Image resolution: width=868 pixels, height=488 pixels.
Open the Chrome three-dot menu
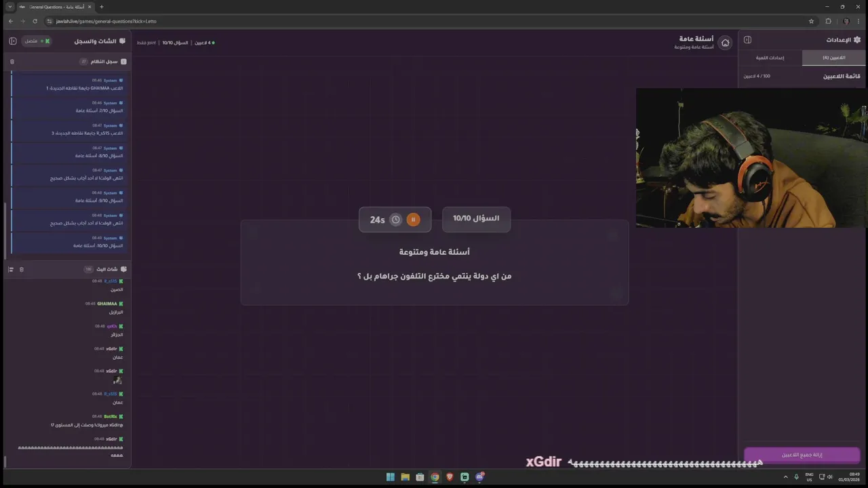(x=859, y=21)
